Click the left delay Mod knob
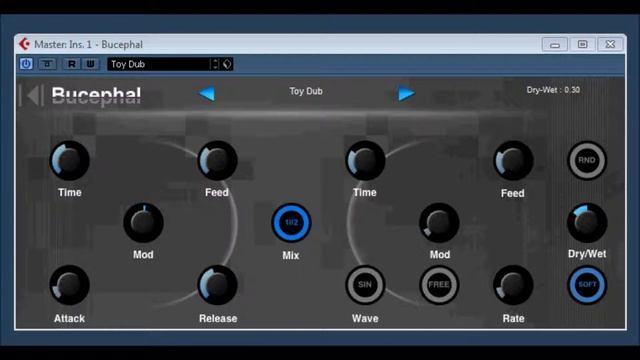640x360 pixels. click(143, 223)
